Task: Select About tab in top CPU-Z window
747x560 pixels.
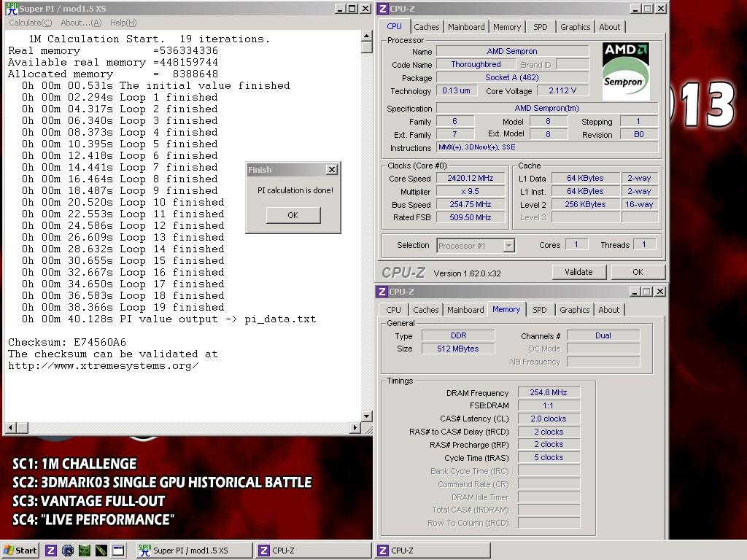Action: point(610,27)
